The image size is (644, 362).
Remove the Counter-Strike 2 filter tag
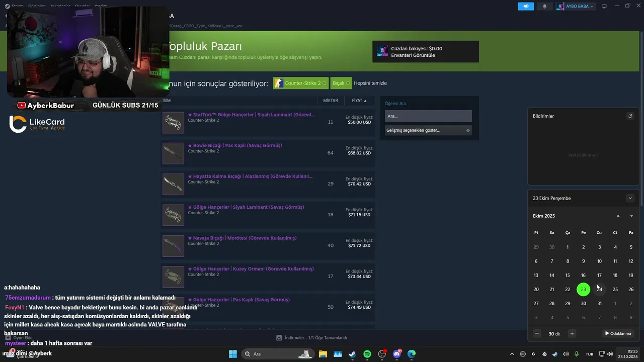pyautogui.click(x=324, y=83)
